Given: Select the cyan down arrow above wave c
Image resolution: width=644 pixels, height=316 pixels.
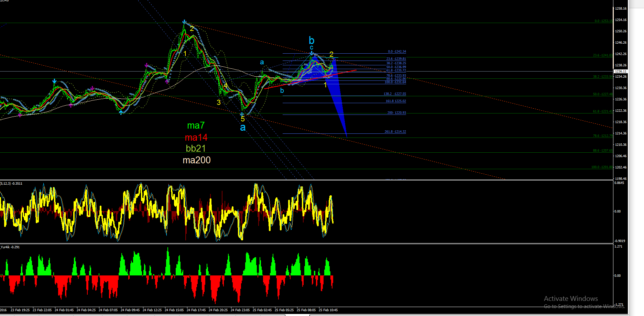Looking at the screenshot, I should (x=312, y=53).
